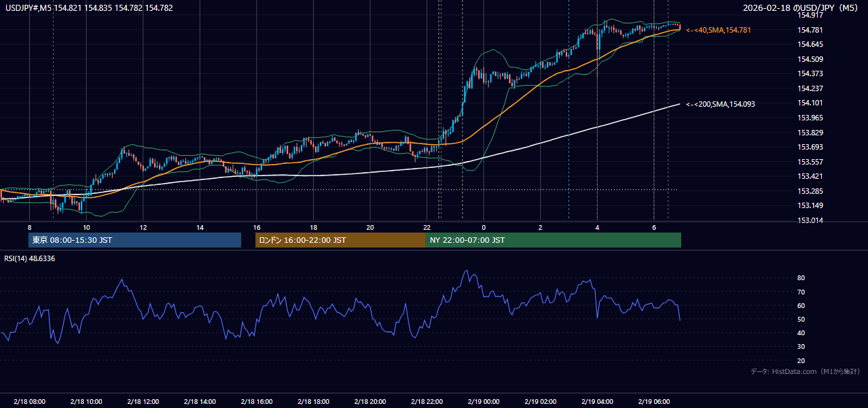Click the RSI axis level 60
The image size is (868, 408).
tap(801, 305)
